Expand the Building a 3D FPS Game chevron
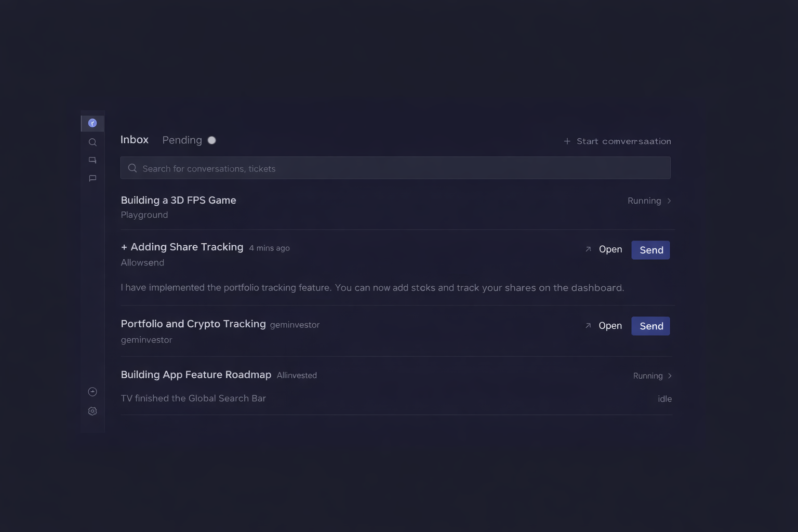Image resolution: width=798 pixels, height=532 pixels. 669,201
